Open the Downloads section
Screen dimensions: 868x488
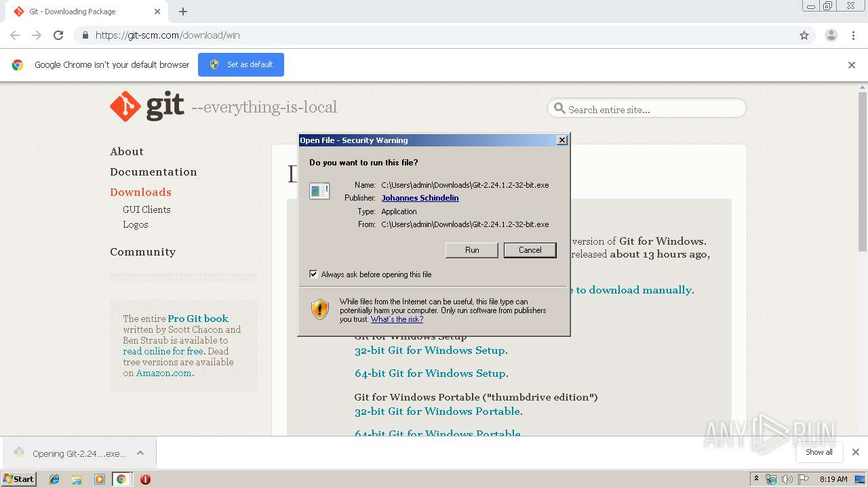pyautogui.click(x=140, y=192)
